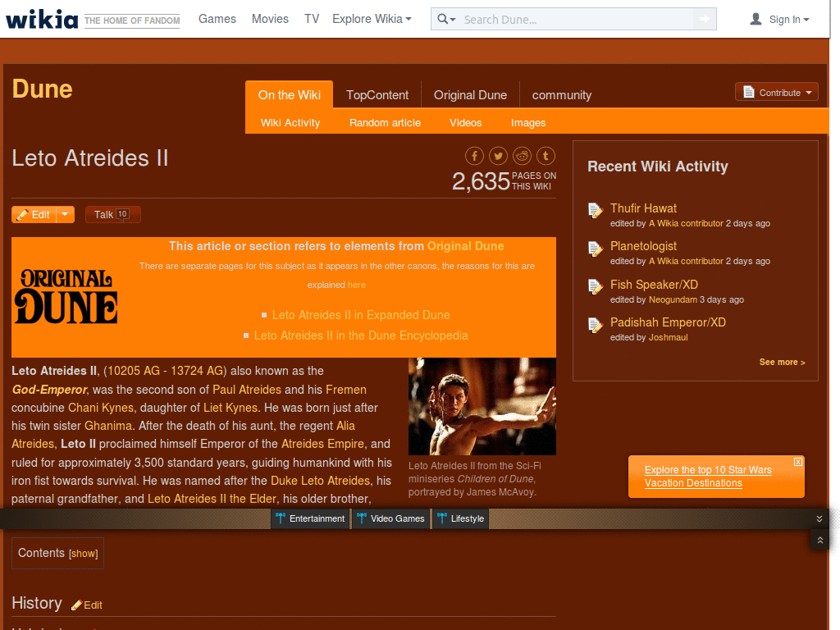The image size is (840, 630).
Task: Click the Edit article button
Action: tap(34, 214)
